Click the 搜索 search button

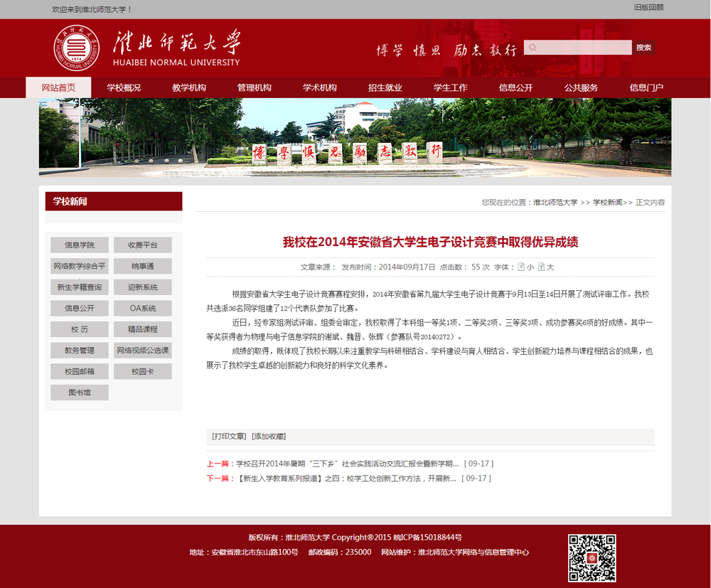coord(643,47)
